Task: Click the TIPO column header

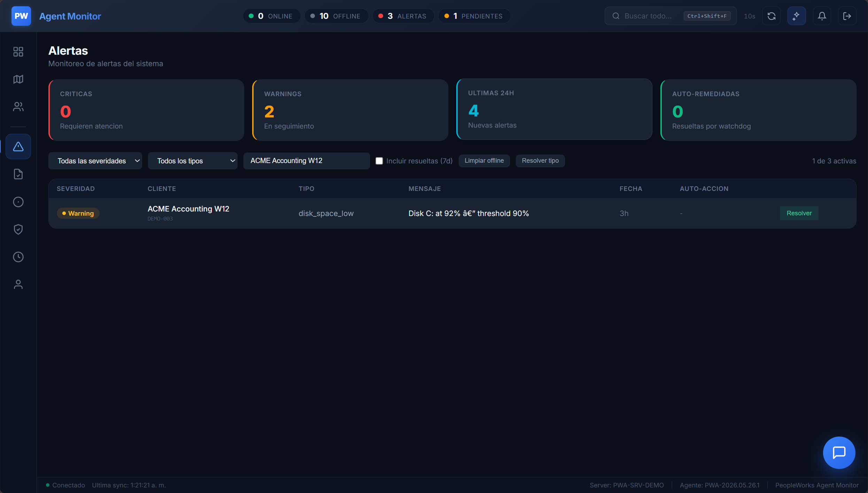Action: [307, 189]
